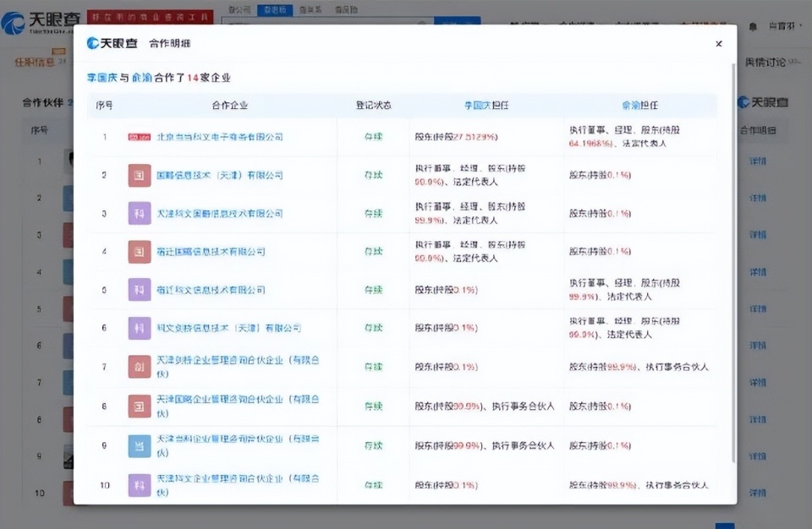Open 北京当当科文电子商务有限公司 company link
This screenshot has height=529, width=812.
(x=220, y=137)
